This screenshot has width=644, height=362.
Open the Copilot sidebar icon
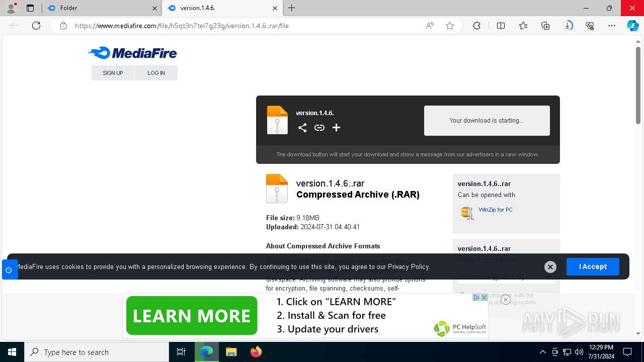pyautogui.click(x=632, y=26)
